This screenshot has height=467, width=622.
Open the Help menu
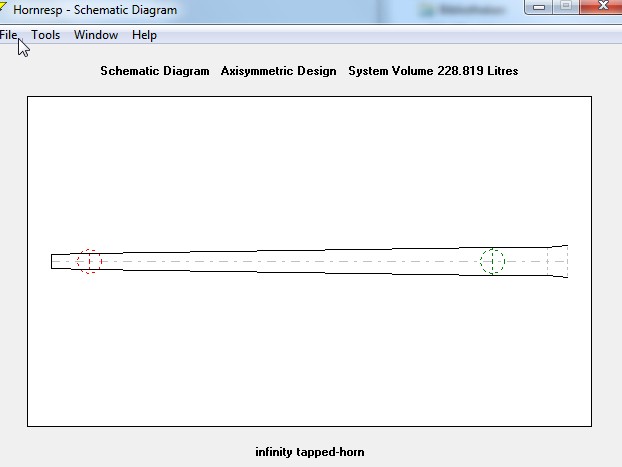pos(144,35)
